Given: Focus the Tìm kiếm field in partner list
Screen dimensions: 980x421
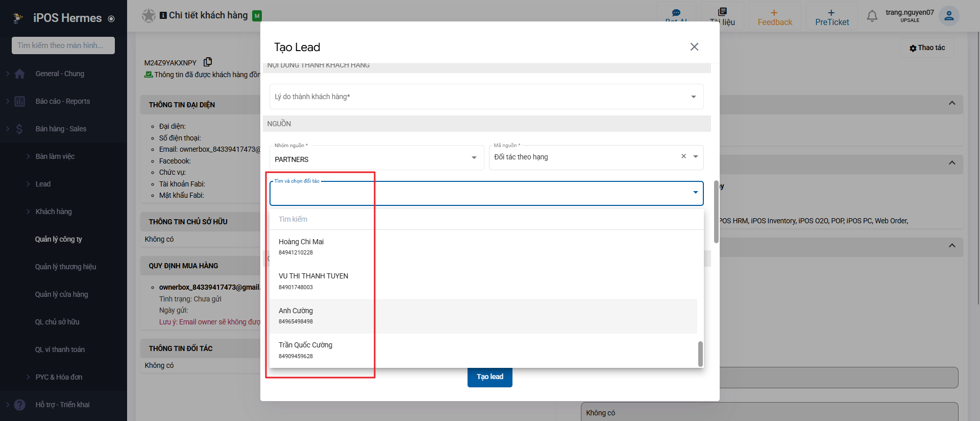Looking at the screenshot, I should pos(486,219).
